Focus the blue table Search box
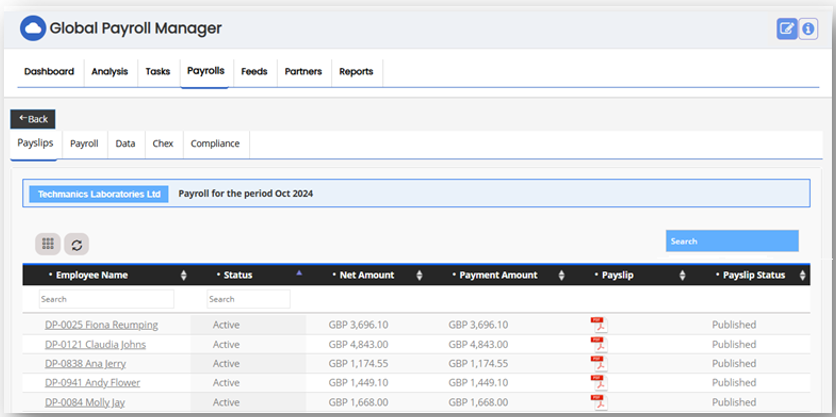 tap(732, 241)
